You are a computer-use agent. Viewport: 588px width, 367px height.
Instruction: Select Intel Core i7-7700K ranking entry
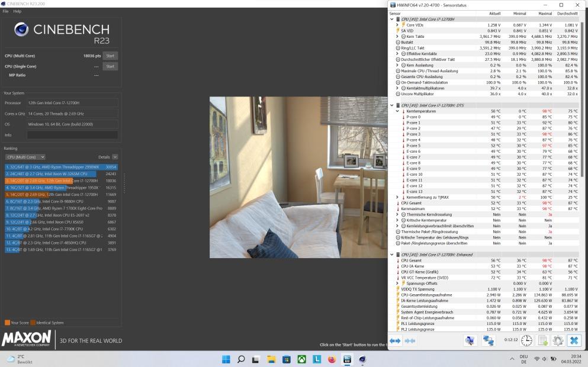click(61, 228)
